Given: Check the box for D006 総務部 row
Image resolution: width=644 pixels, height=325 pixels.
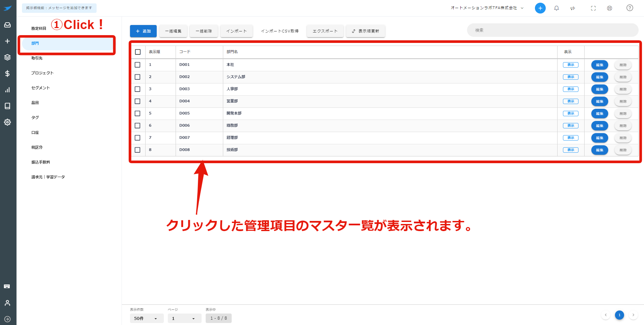Looking at the screenshot, I should (x=137, y=126).
